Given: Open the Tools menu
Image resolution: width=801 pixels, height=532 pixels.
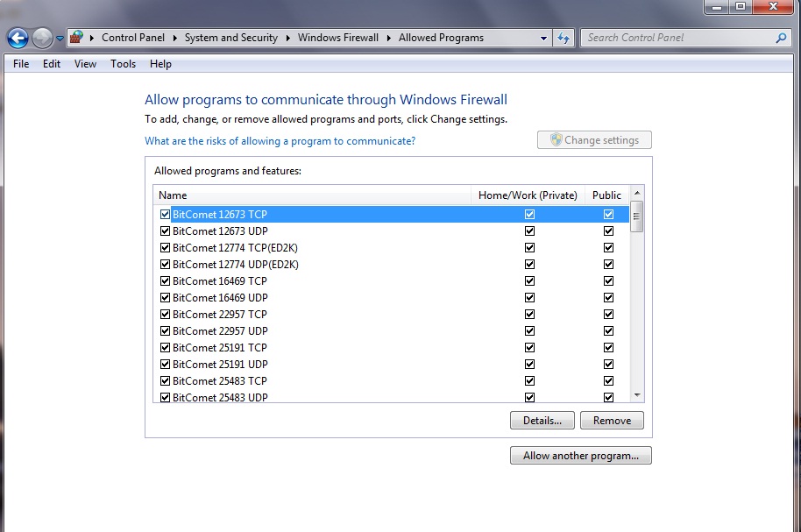Looking at the screenshot, I should click(123, 64).
